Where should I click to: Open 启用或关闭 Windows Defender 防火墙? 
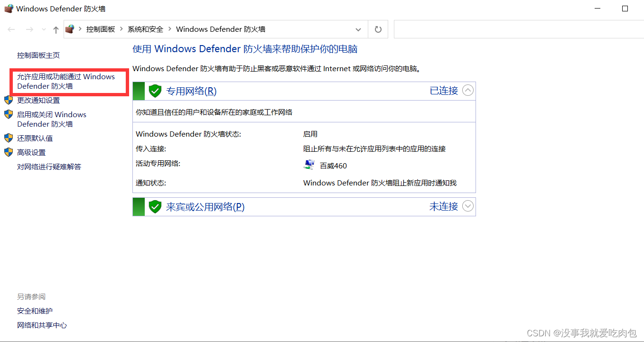coord(52,119)
